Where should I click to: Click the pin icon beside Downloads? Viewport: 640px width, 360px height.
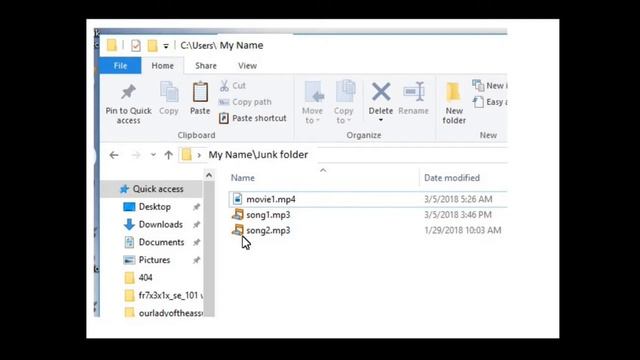tap(196, 224)
